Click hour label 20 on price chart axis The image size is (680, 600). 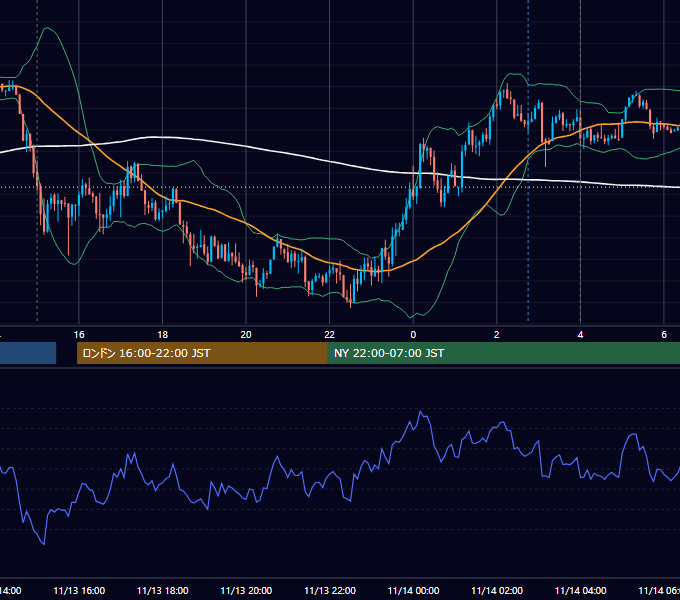tap(246, 335)
